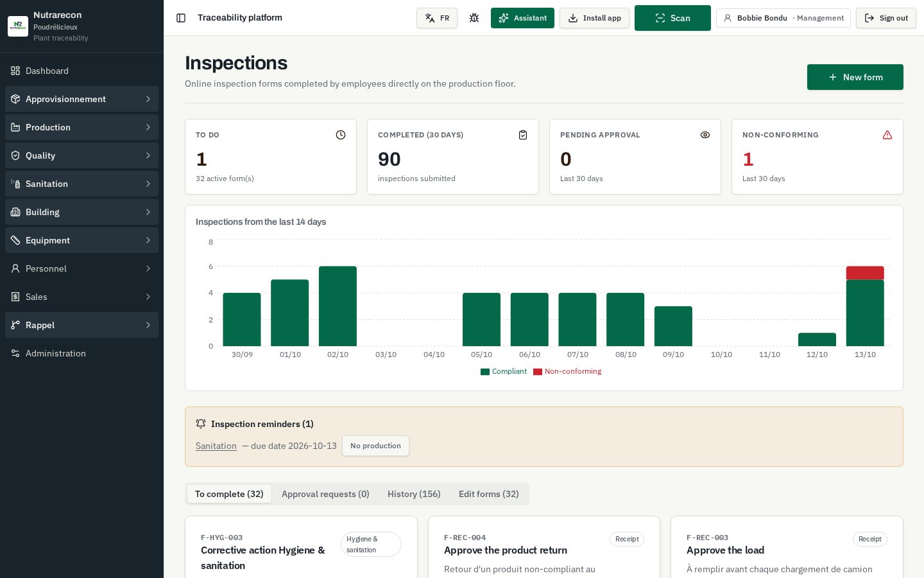
Task: Create a New form
Action: point(855,77)
